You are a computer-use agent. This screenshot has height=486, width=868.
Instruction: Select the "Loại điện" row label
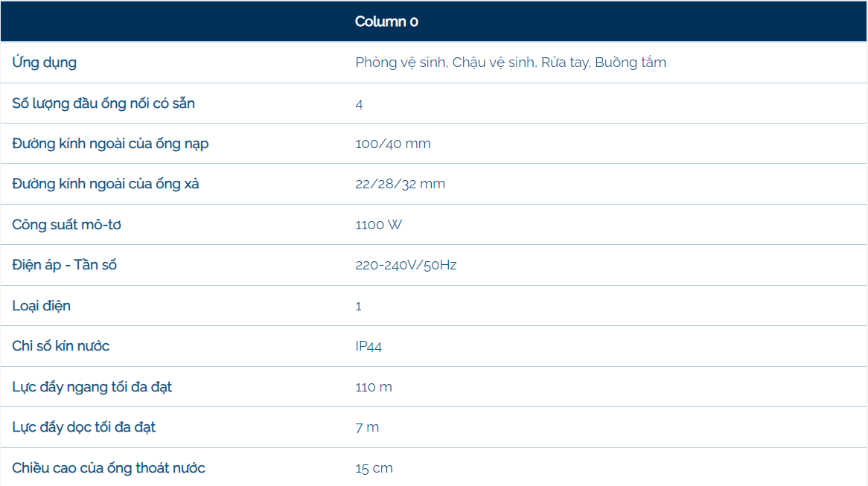coord(42,306)
